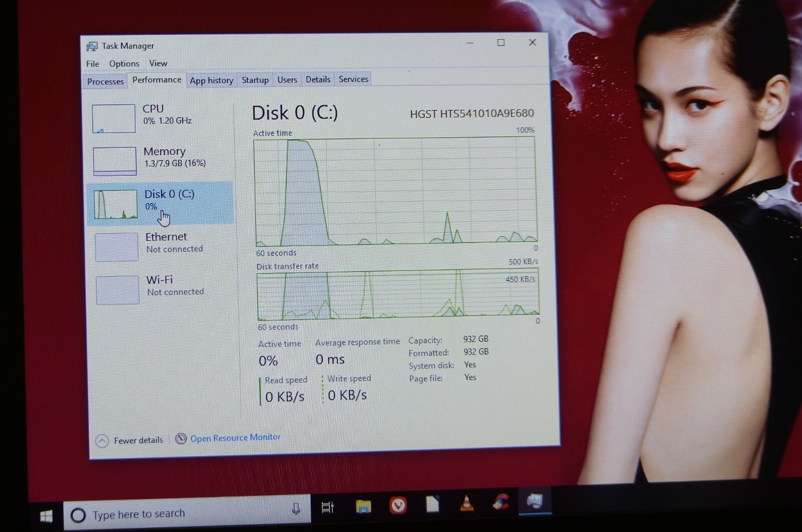Go to the App history tab
Viewport: 802px width, 532px height.
(212, 80)
